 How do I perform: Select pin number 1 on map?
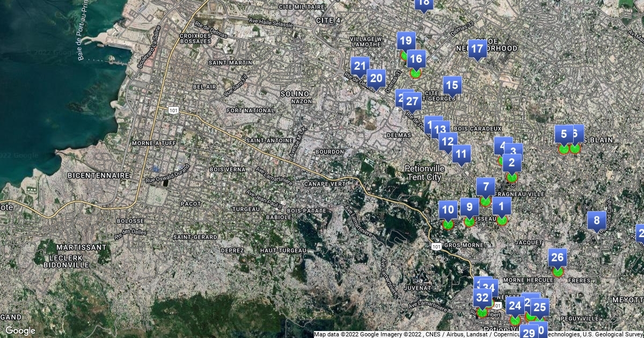502,205
